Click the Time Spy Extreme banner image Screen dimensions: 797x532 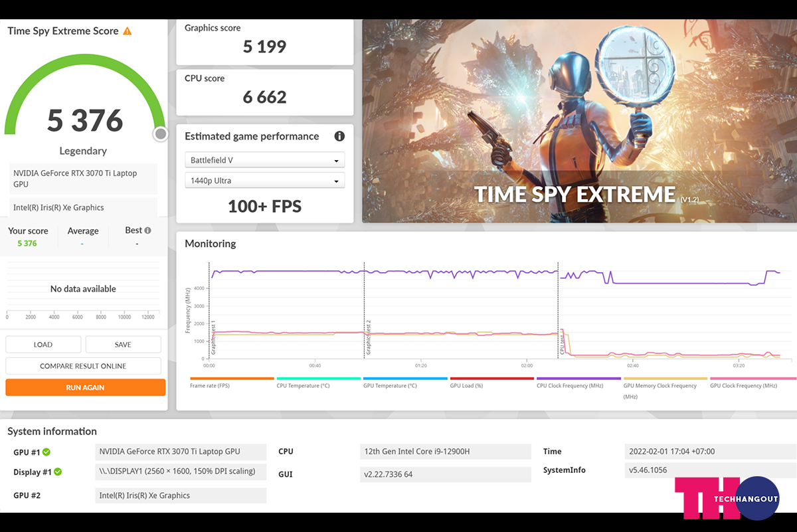579,121
